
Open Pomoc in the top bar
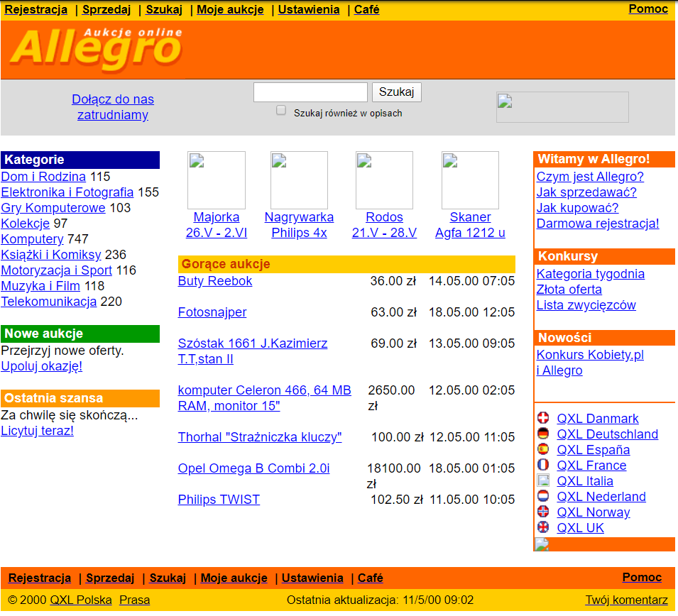[x=648, y=9]
